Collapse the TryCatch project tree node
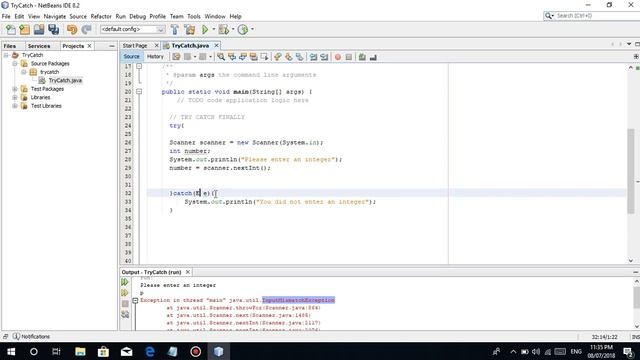This screenshot has height=360, width=640. coord(6,55)
